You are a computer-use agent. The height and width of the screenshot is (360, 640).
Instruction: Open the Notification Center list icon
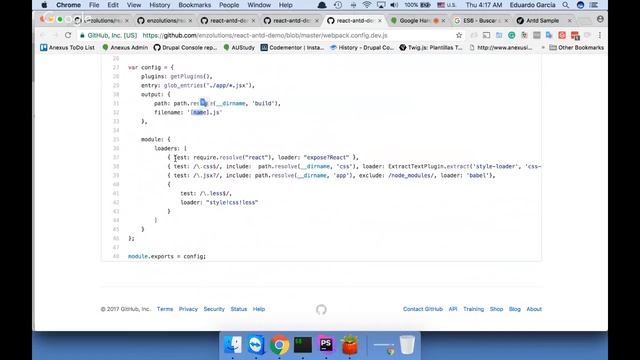[594, 5]
